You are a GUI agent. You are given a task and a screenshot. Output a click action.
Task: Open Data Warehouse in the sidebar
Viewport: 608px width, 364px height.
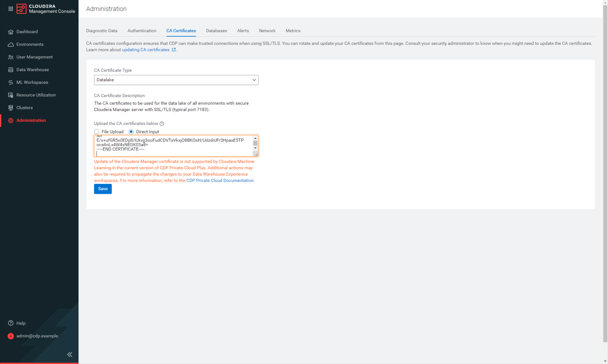tap(33, 70)
